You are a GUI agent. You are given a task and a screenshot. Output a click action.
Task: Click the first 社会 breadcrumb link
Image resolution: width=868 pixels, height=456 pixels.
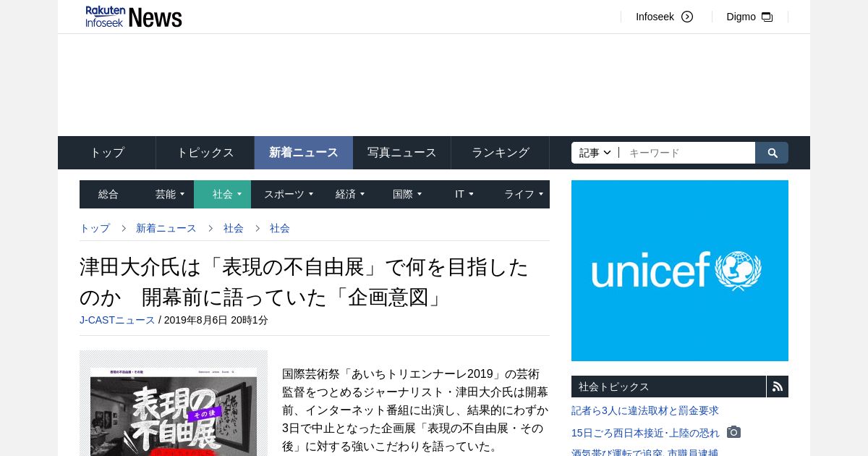234,228
